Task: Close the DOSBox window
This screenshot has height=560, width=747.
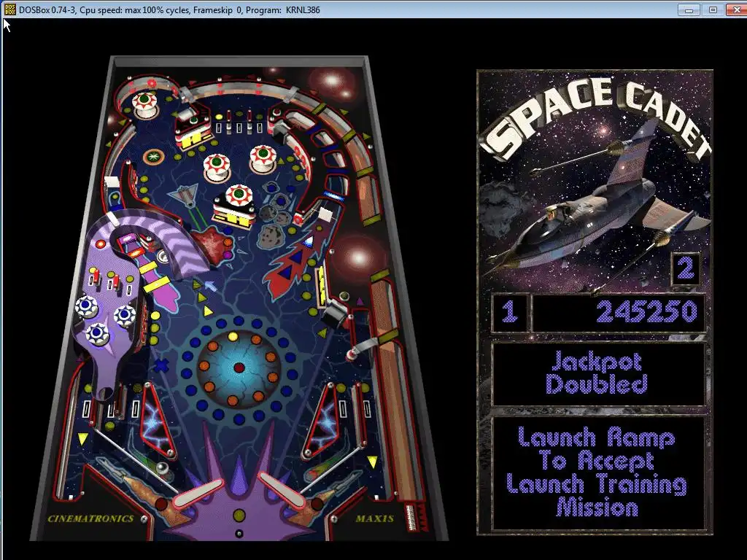Action: [x=736, y=9]
